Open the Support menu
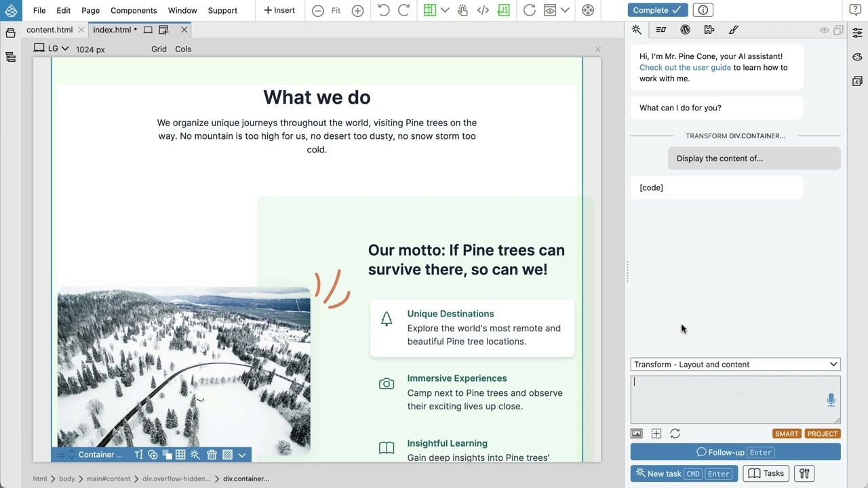Image resolution: width=868 pixels, height=488 pixels. (x=222, y=10)
